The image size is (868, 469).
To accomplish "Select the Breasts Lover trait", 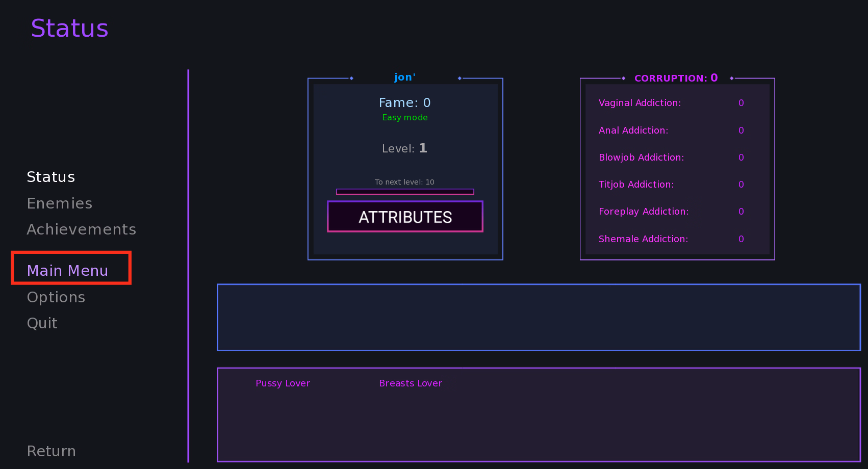I will 411,383.
